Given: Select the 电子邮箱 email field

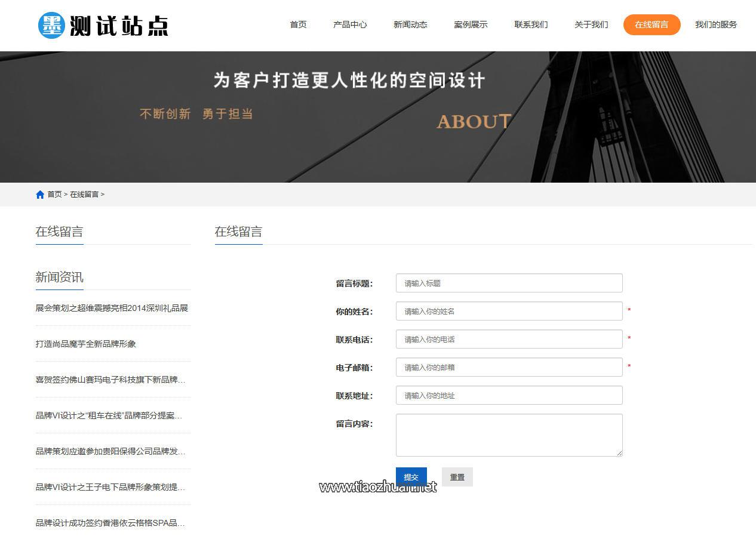Looking at the screenshot, I should point(509,367).
